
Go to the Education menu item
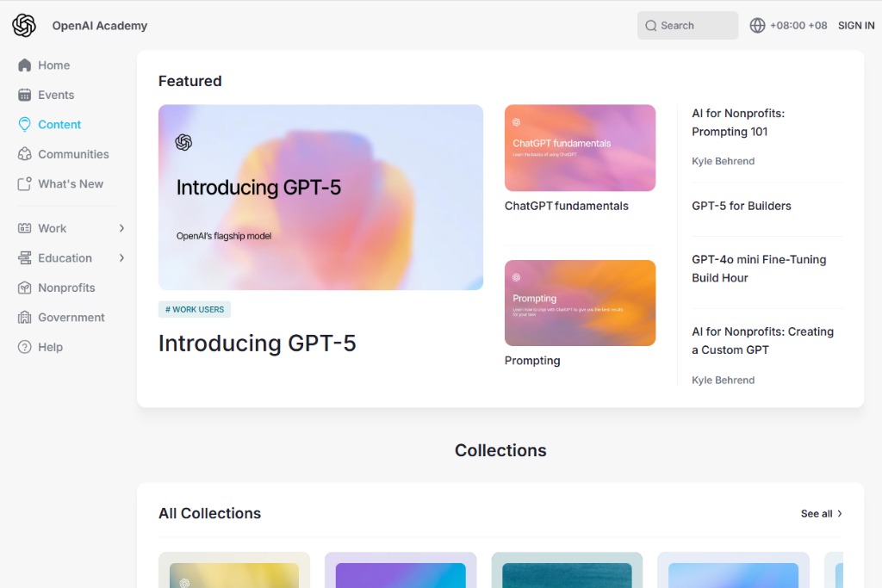pos(65,258)
